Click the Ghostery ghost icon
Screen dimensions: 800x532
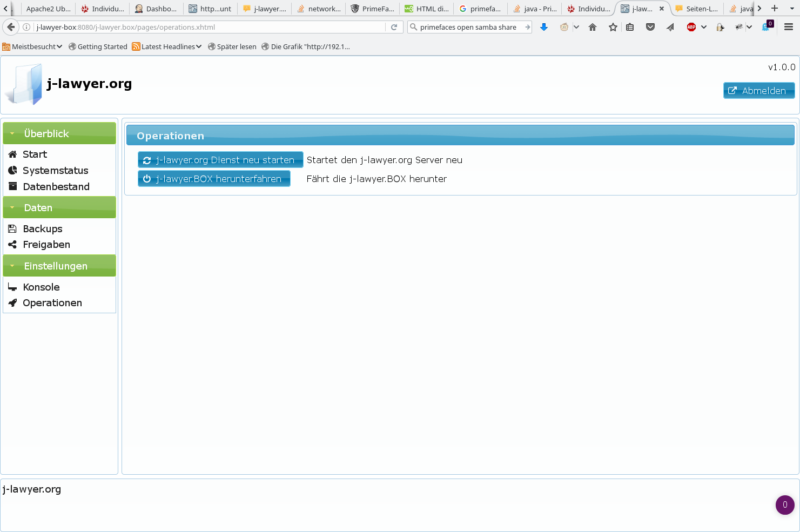click(x=767, y=26)
